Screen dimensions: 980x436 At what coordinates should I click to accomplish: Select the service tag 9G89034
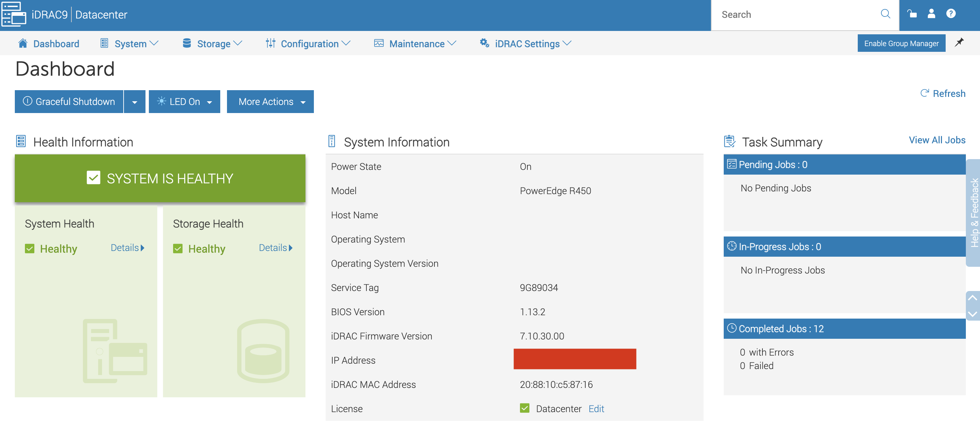tap(539, 287)
